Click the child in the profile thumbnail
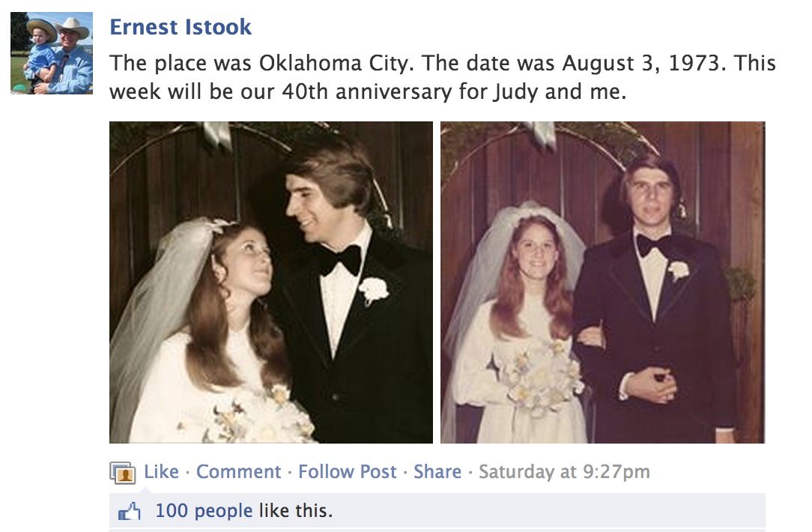Image resolution: width=812 pixels, height=532 pixels. click(x=41, y=55)
